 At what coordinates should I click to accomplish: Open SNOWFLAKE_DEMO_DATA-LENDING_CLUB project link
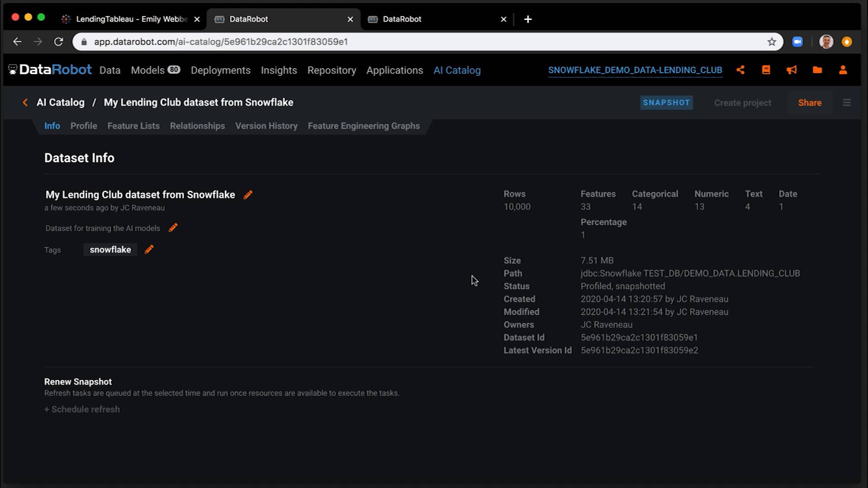click(635, 70)
